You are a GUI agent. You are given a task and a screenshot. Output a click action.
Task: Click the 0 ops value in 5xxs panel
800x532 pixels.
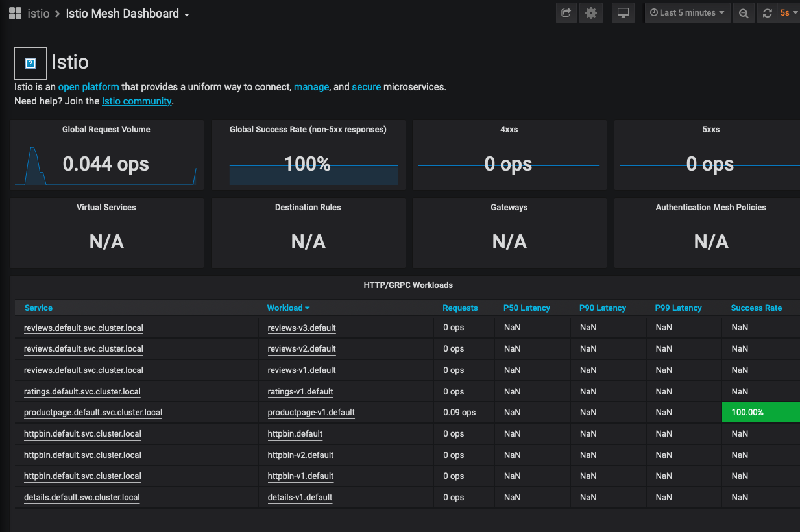(x=710, y=164)
